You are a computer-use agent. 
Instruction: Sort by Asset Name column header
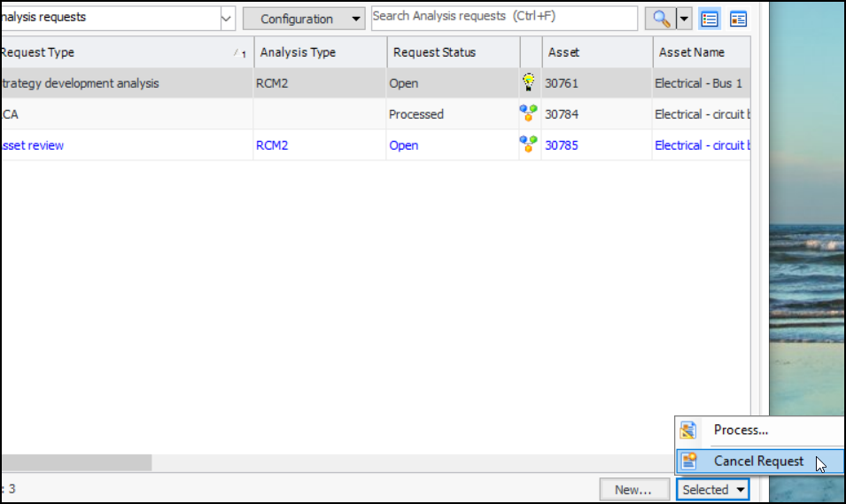coord(702,52)
